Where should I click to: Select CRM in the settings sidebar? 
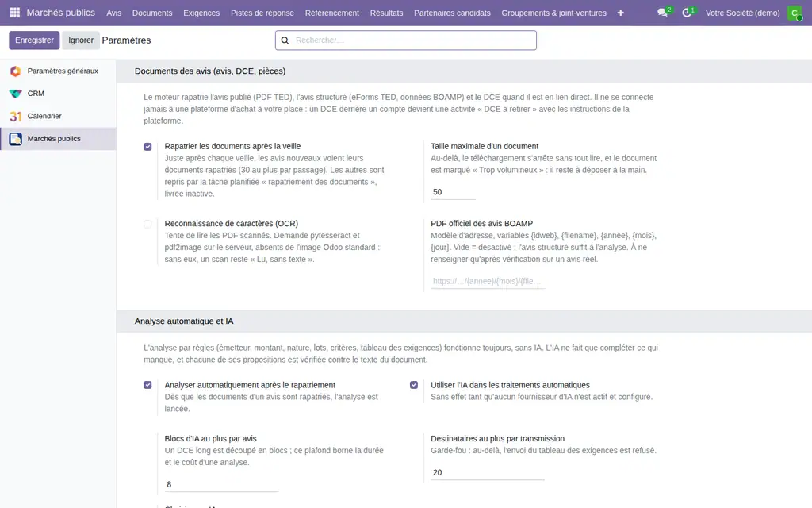58,94
